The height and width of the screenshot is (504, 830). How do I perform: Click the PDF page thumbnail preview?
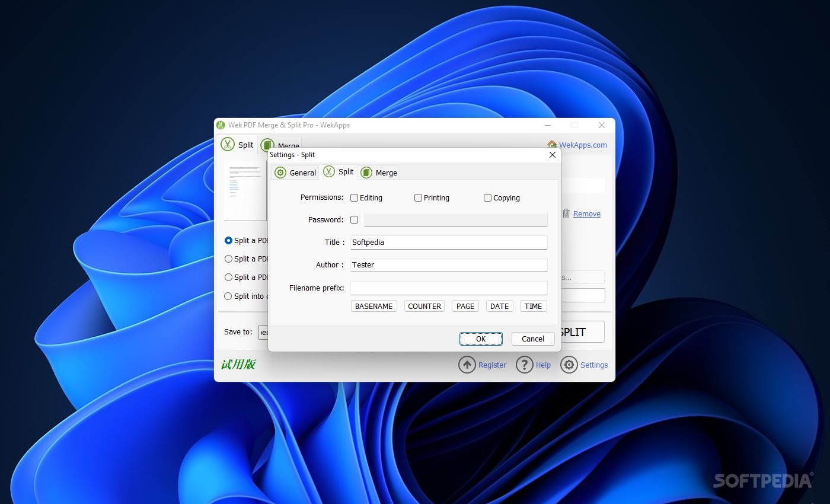[x=245, y=190]
